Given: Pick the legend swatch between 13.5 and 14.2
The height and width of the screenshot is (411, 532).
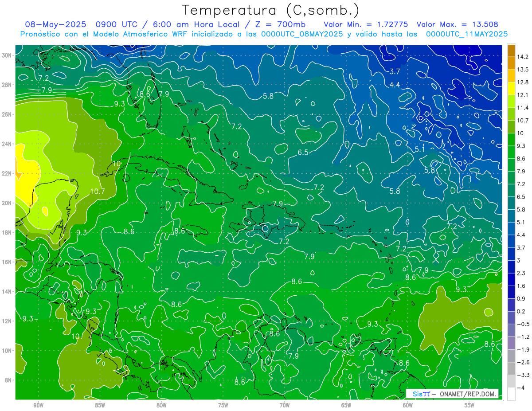Looking at the screenshot, I should pos(511,63).
